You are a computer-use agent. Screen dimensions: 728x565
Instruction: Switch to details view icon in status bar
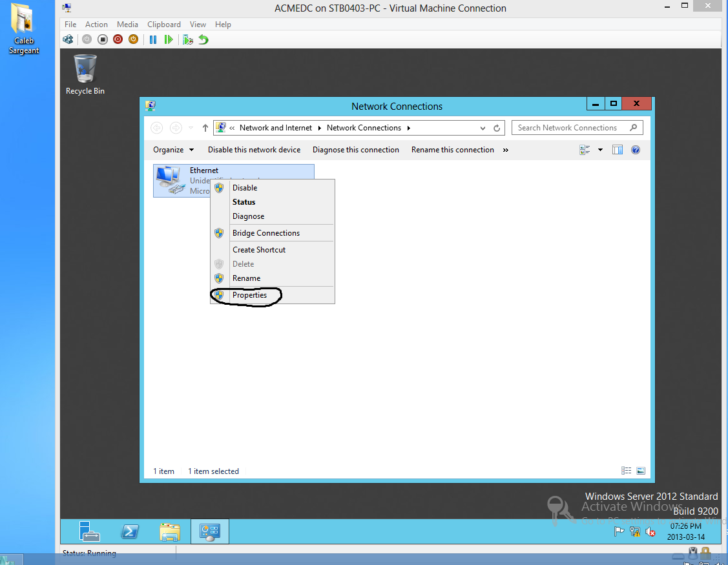pos(627,471)
